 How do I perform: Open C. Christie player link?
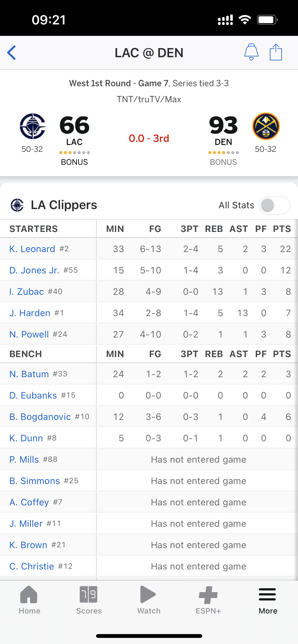click(32, 566)
